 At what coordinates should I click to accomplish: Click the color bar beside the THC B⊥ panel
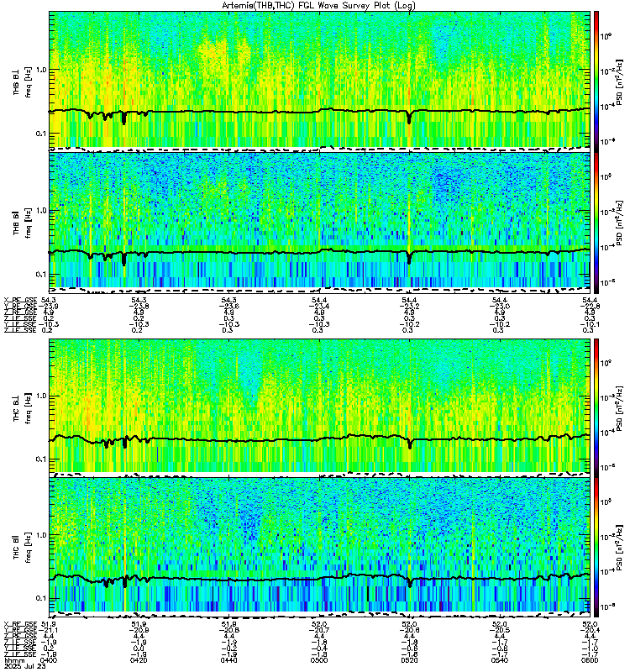[x=596, y=407]
